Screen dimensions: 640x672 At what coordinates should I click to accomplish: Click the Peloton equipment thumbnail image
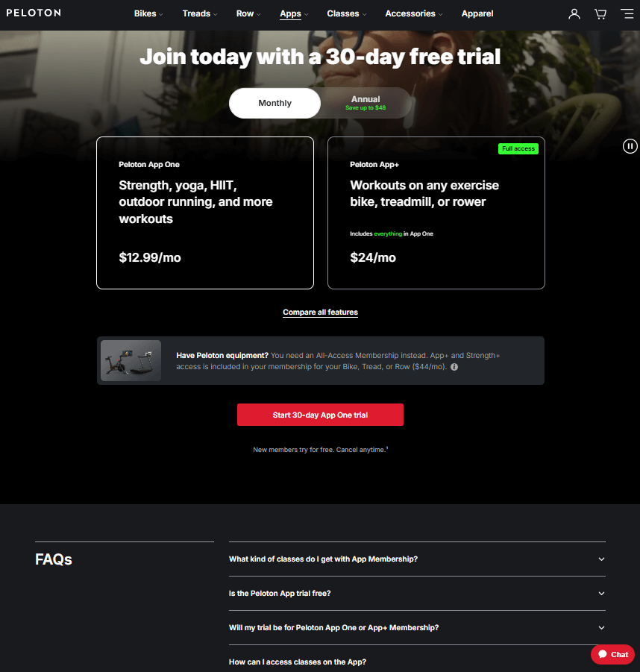(131, 360)
